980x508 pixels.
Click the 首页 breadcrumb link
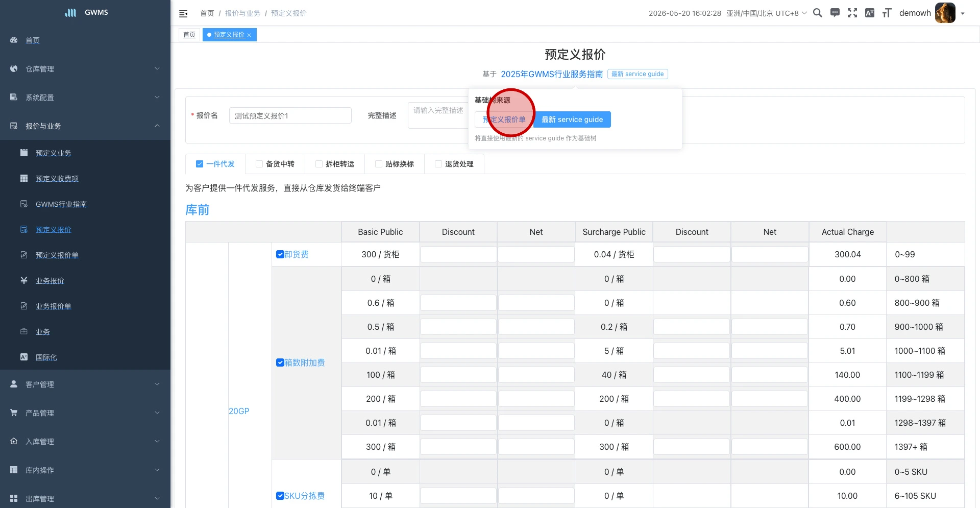pyautogui.click(x=207, y=13)
